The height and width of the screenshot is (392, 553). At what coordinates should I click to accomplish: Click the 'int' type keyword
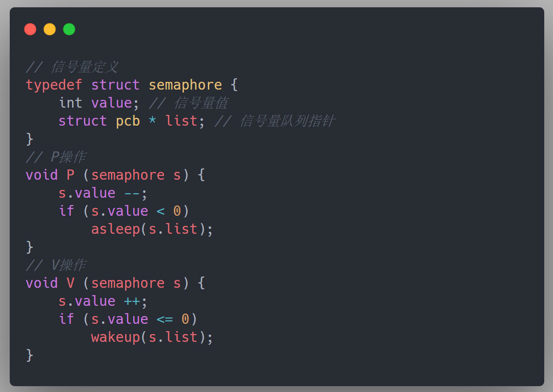coord(71,103)
